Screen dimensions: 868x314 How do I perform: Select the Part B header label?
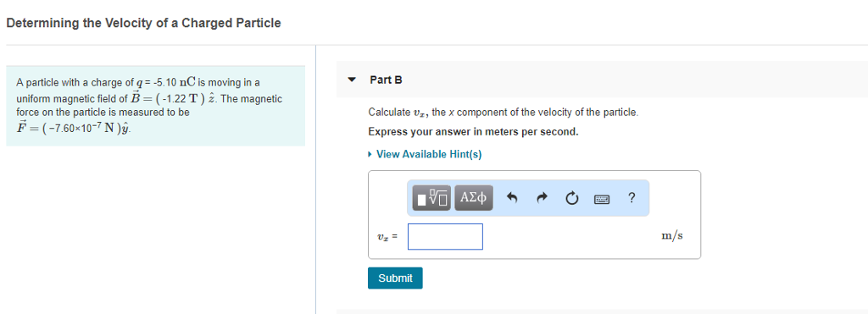coord(386,80)
